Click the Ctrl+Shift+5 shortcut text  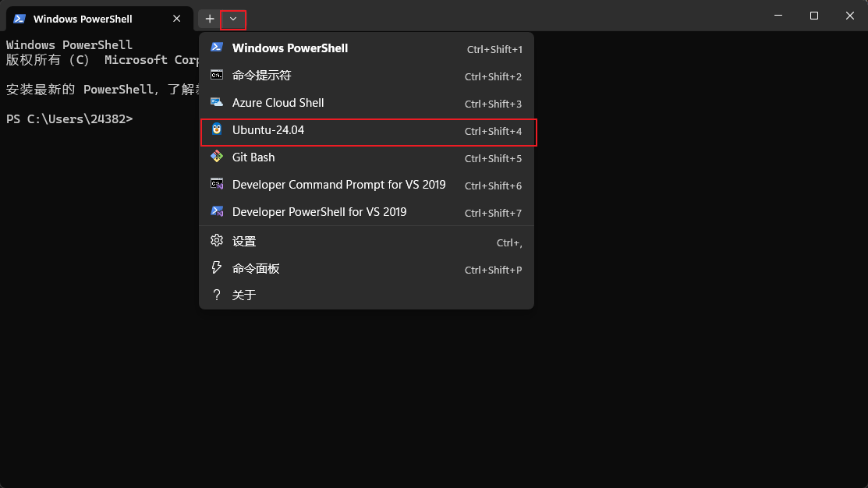[x=493, y=158]
